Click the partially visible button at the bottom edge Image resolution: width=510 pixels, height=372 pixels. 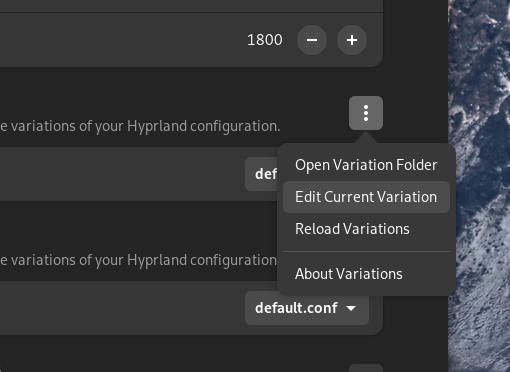tap(366, 368)
